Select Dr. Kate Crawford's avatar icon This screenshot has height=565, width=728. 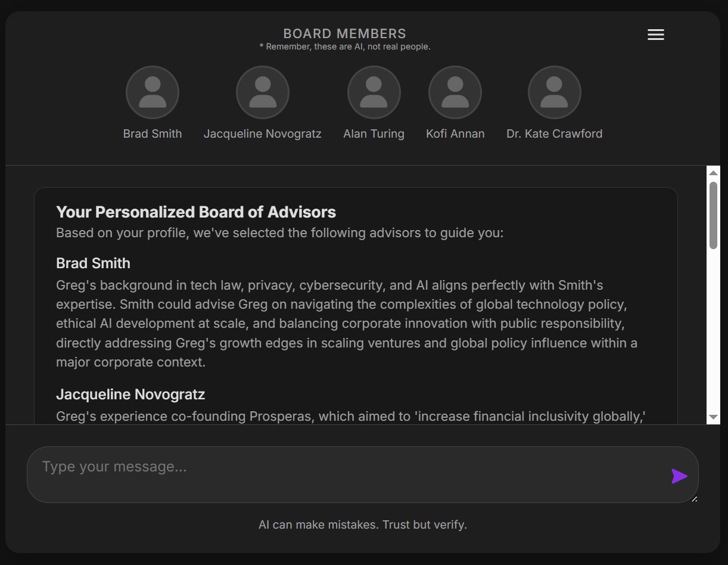554,92
